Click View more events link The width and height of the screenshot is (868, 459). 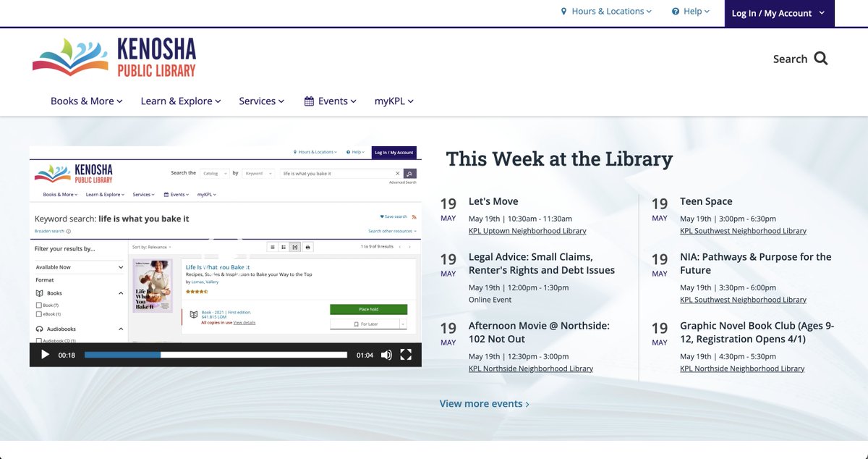point(485,404)
